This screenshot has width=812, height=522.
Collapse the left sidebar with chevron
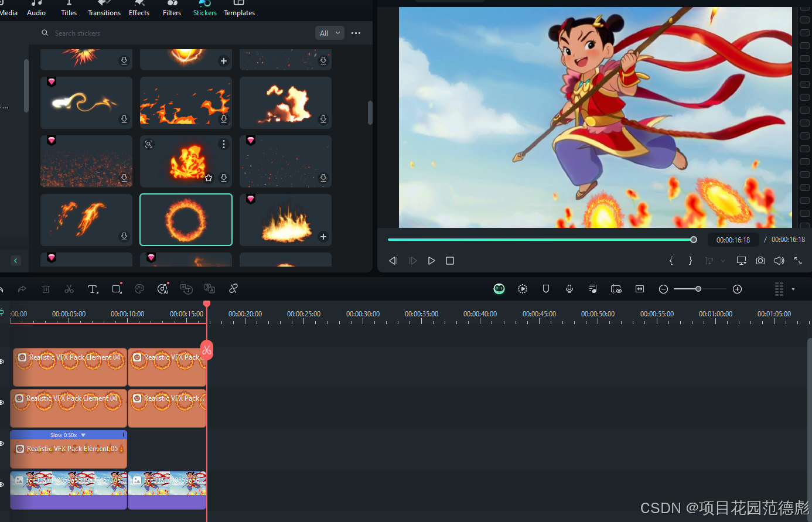[16, 261]
